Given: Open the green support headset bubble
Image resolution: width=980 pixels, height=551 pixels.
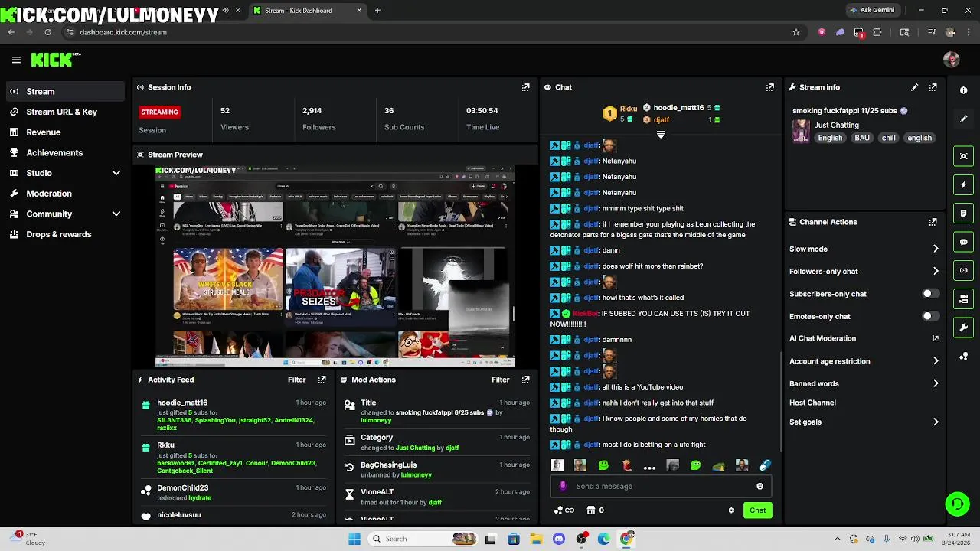Looking at the screenshot, I should 957,504.
